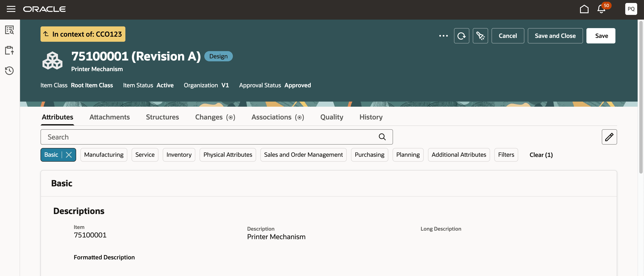Remove the Basic filter chip via X
This screenshot has height=276, width=644.
click(x=69, y=155)
